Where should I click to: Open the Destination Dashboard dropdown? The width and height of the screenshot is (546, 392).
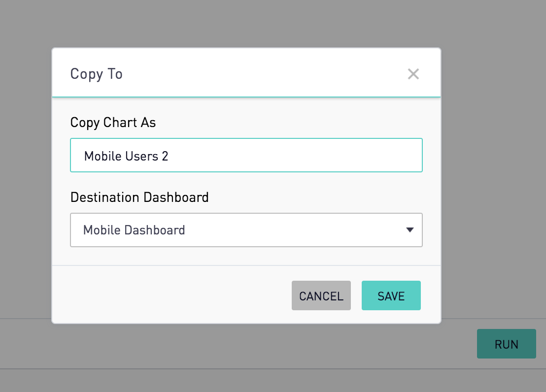246,230
